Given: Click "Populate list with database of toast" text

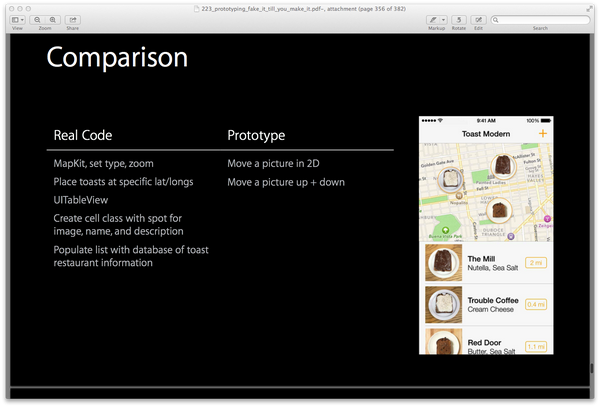Looking at the screenshot, I should tap(131, 250).
